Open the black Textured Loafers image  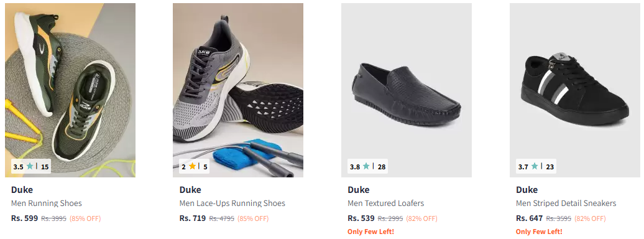pyautogui.click(x=407, y=90)
